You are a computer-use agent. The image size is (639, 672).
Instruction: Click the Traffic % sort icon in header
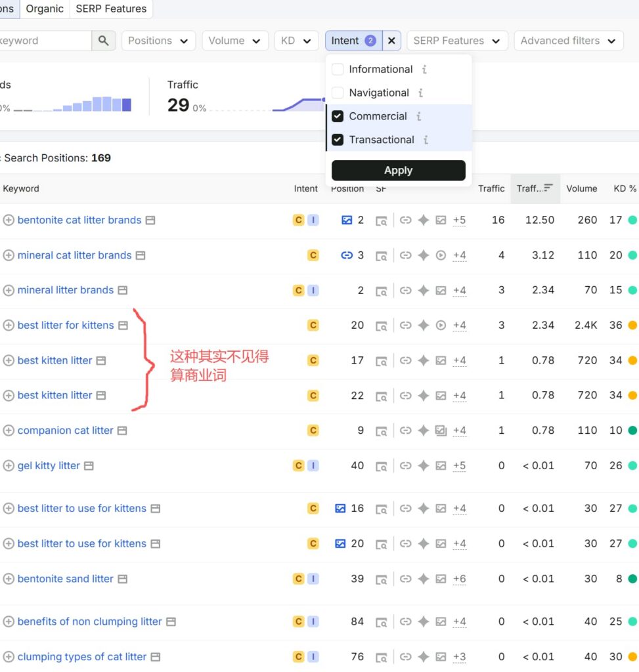(x=548, y=188)
